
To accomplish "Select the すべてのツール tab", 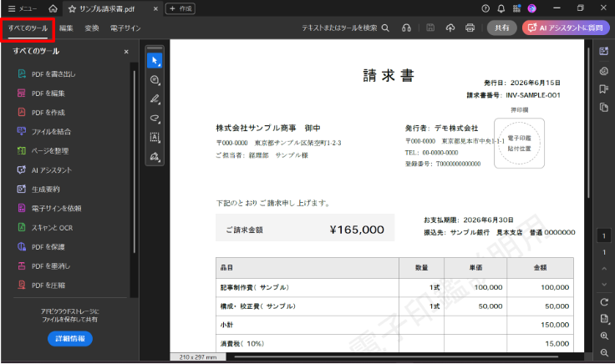I will pos(28,28).
